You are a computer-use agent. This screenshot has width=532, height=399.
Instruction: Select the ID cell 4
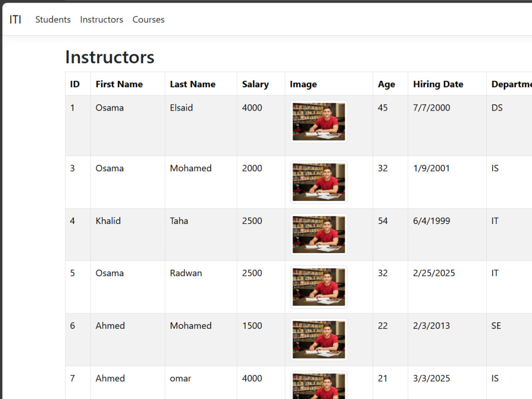[x=72, y=221]
